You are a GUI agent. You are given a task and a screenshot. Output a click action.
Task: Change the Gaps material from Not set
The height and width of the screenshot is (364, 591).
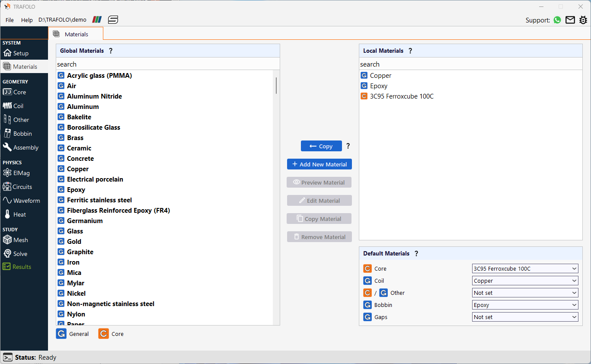(x=524, y=317)
